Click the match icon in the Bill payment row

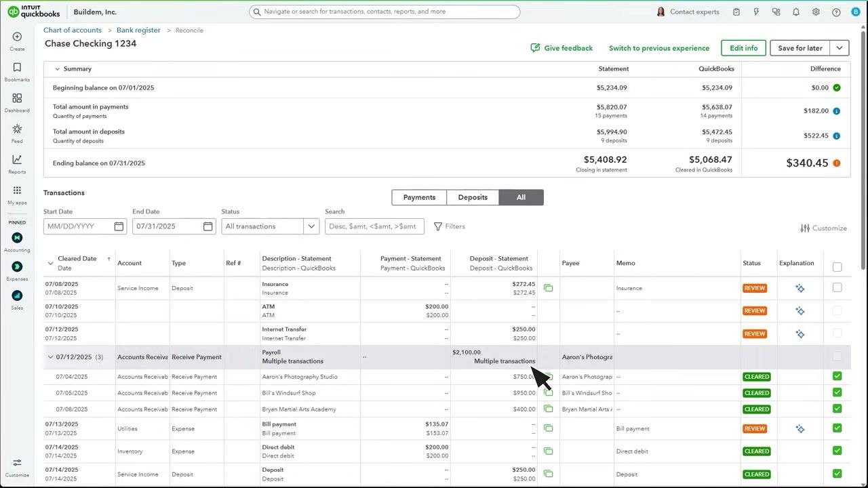(x=548, y=428)
